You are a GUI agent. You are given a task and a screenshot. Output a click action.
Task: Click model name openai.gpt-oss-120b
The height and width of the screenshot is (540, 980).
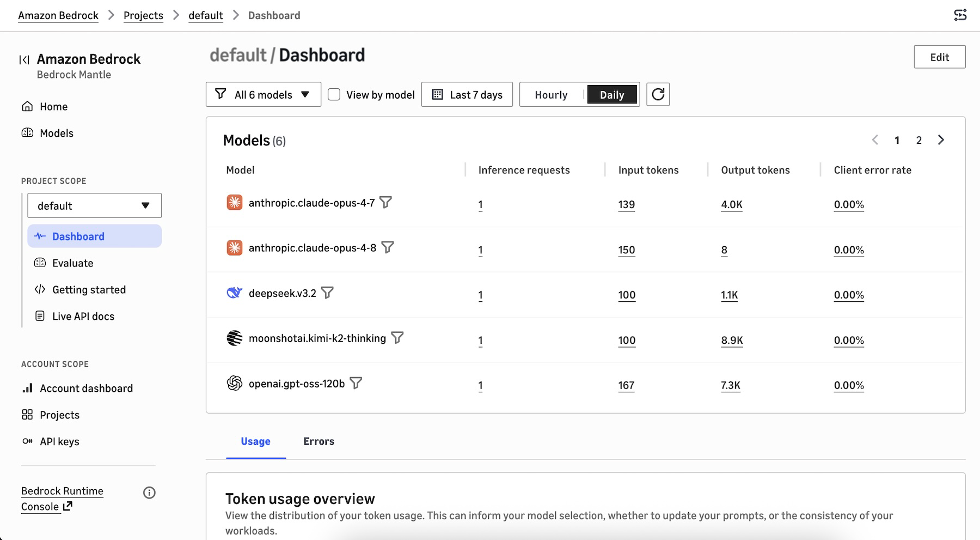pos(297,384)
